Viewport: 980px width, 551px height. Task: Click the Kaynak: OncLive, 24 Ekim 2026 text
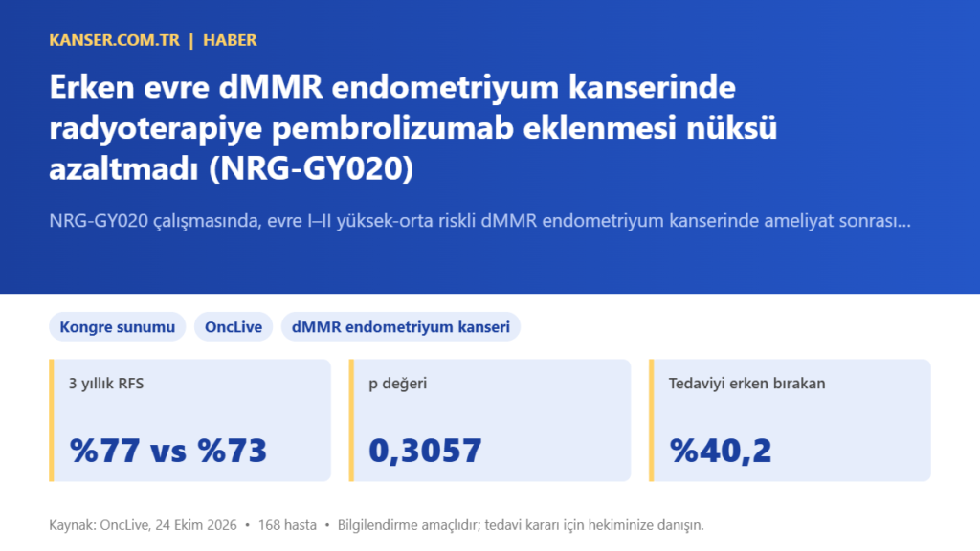[144, 525]
